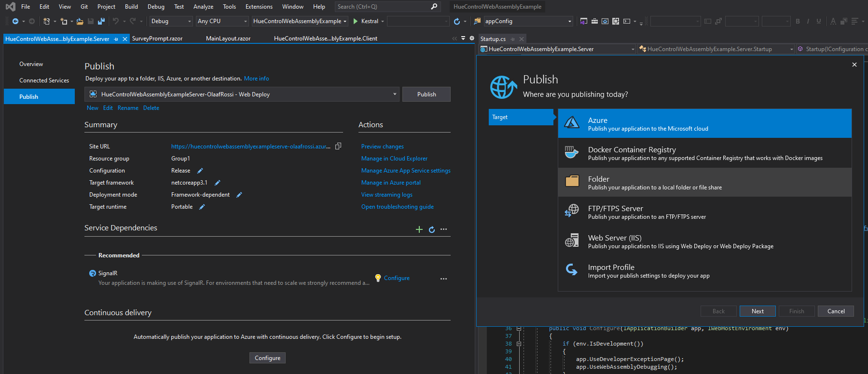Click the Visual Studio window icon before Toolbox

(x=584, y=21)
